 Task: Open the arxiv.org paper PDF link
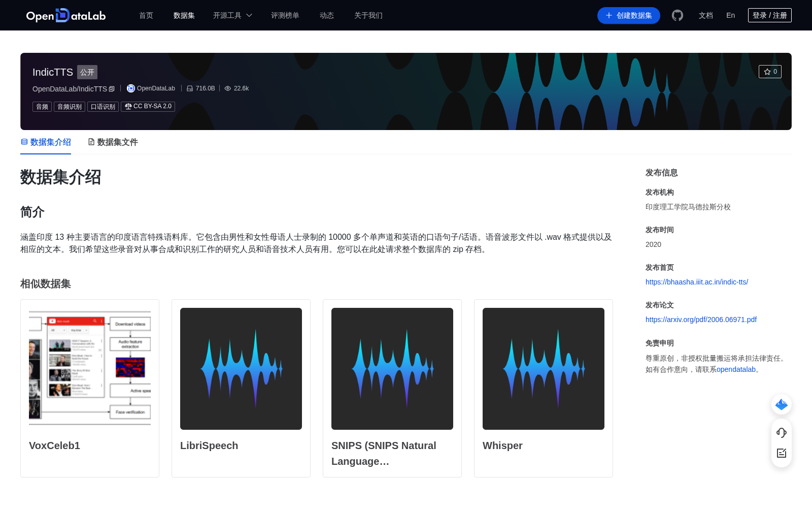click(x=701, y=320)
